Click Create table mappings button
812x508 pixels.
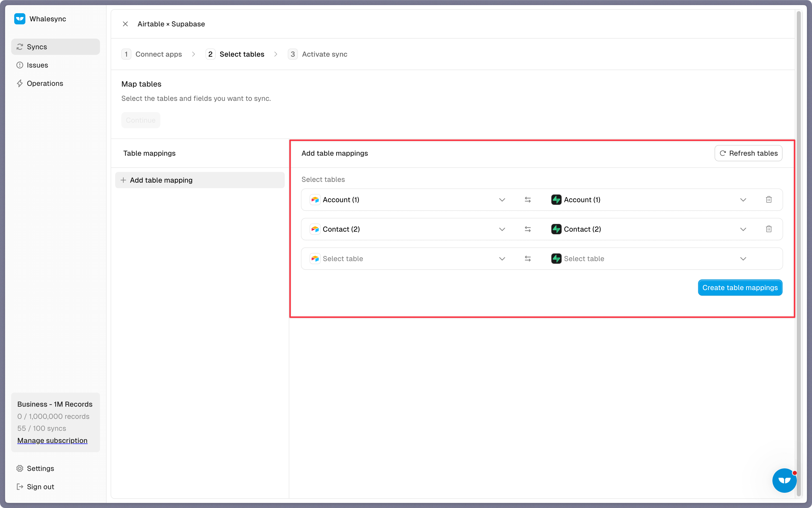(740, 288)
